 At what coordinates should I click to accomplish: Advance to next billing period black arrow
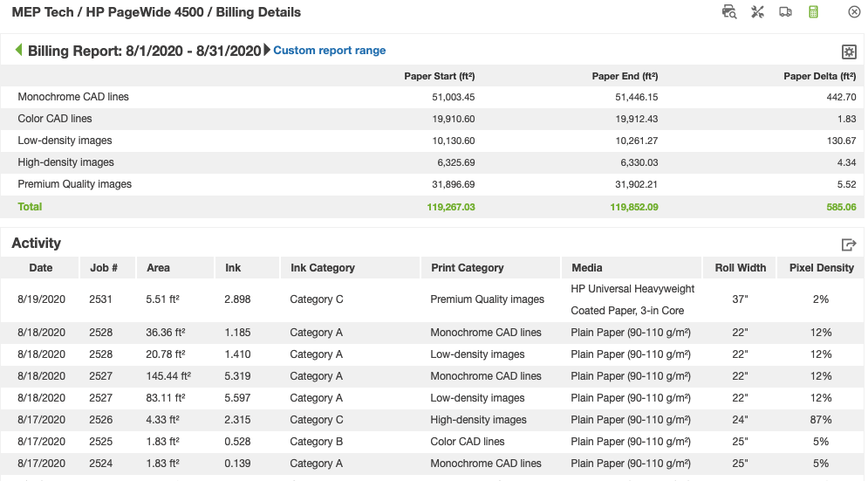coord(267,51)
